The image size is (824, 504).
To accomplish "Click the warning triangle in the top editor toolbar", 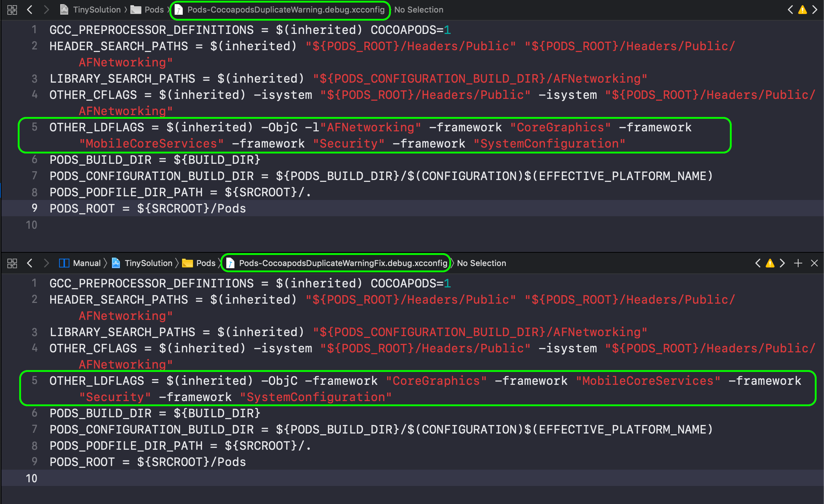I will [x=802, y=10].
